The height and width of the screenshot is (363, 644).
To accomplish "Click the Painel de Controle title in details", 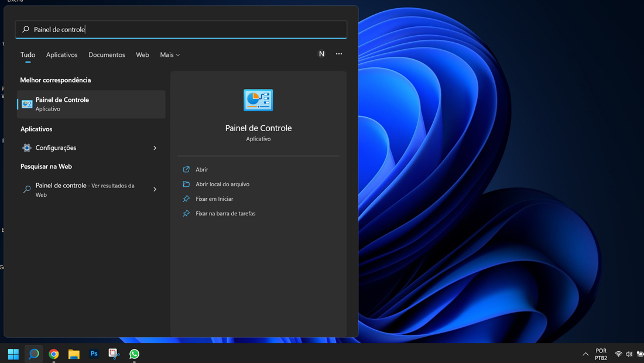I will [x=258, y=128].
